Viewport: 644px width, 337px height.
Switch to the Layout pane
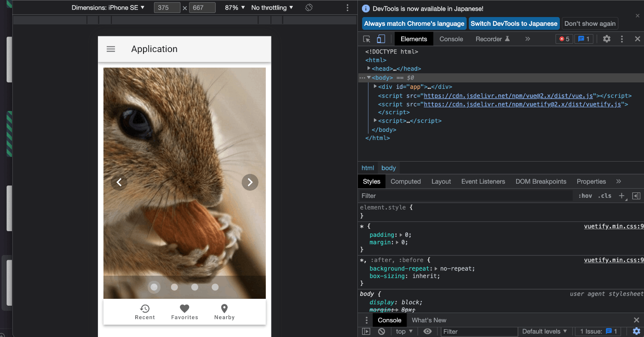(441, 181)
